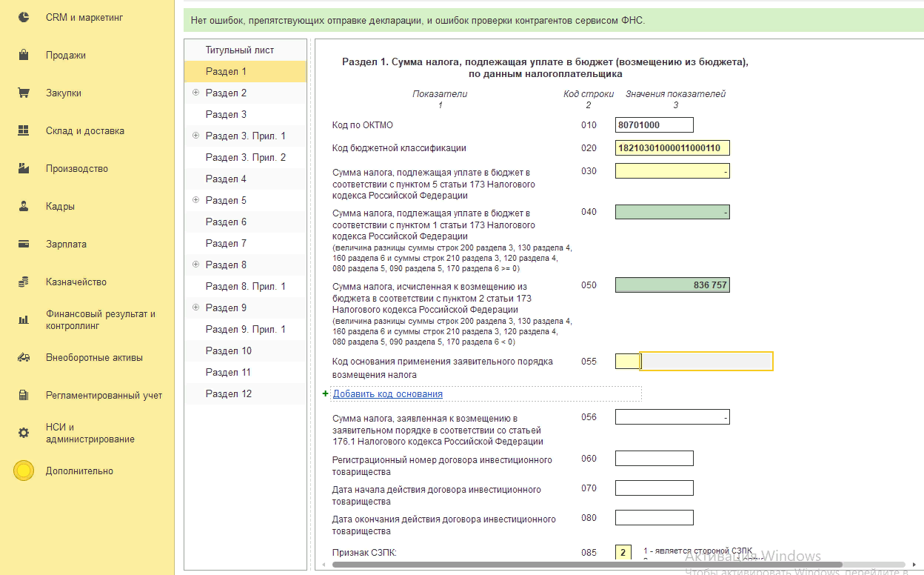Click the Закупки shopping cart icon
Viewport: 924px width, 575px height.
click(24, 93)
